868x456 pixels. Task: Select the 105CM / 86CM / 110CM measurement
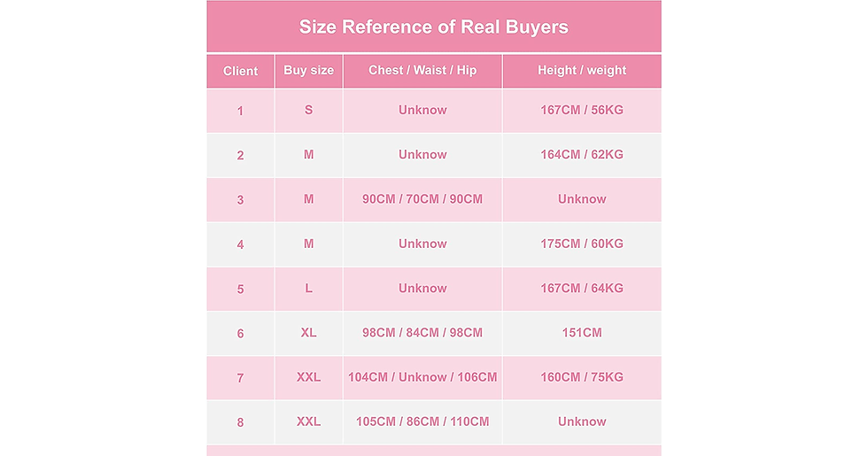(x=422, y=421)
